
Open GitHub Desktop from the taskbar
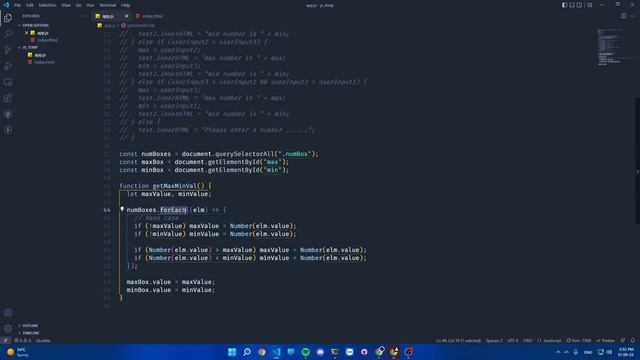click(x=364, y=352)
